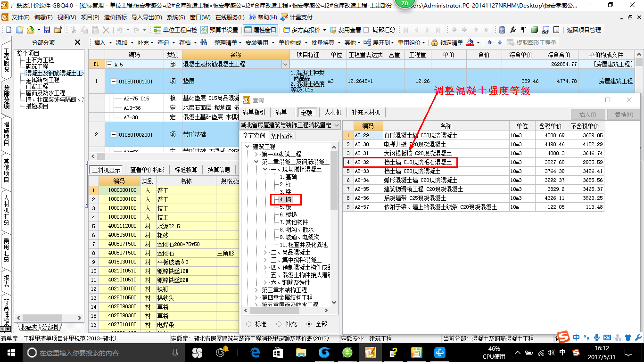Open the quota library dropdown 湖北省房屋建筑与装饰工程
Viewport: 644px width, 362px height.
pos(290,125)
